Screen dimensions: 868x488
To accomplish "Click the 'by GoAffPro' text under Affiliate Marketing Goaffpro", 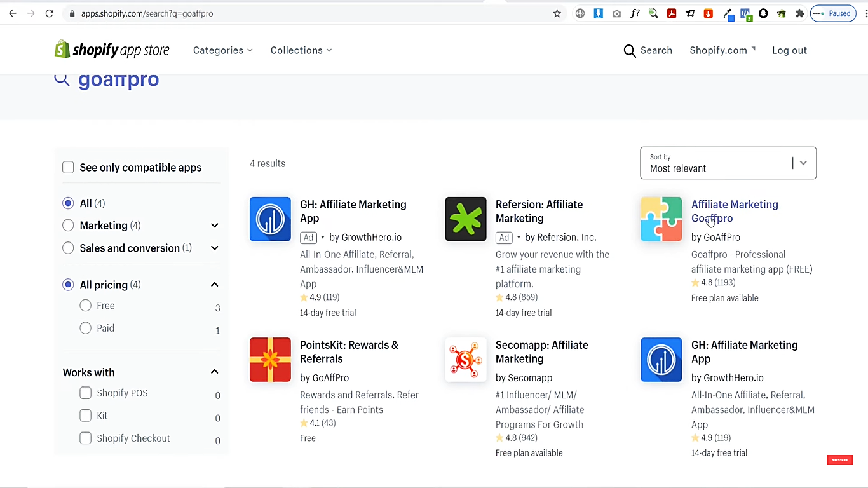I will coord(715,237).
